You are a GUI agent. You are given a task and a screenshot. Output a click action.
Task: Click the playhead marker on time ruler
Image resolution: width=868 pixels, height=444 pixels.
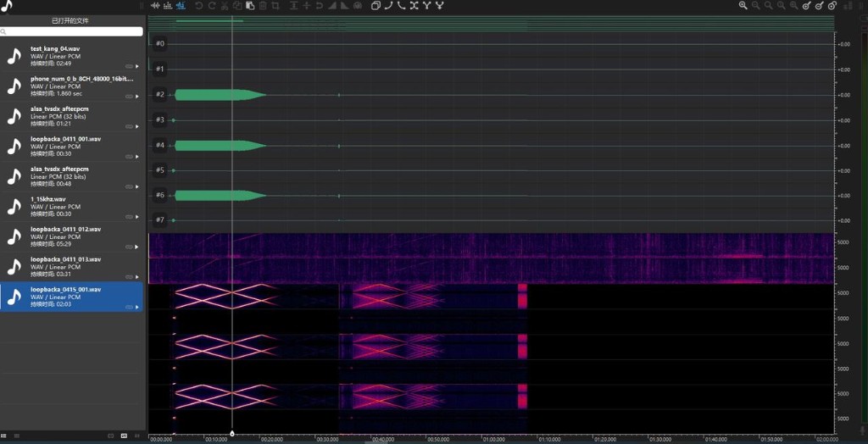click(232, 434)
